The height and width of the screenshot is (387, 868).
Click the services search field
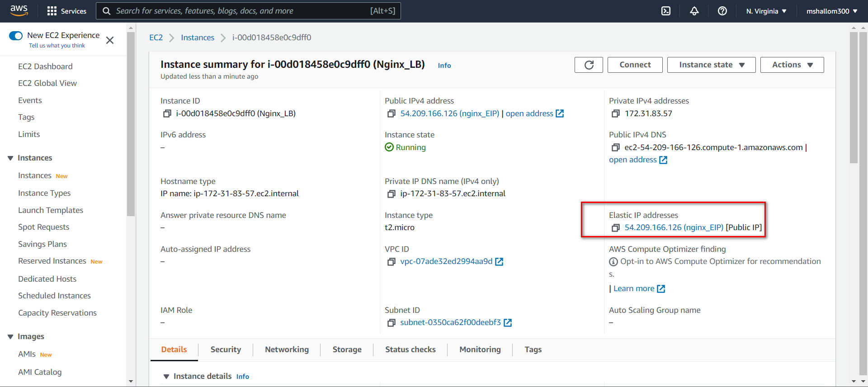coord(248,11)
